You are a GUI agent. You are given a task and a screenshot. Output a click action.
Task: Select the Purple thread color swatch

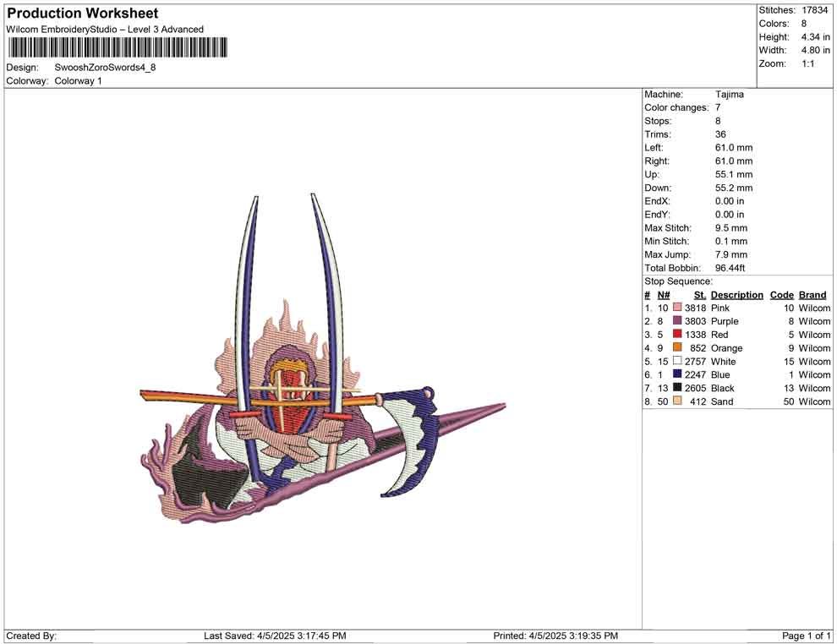(x=677, y=322)
